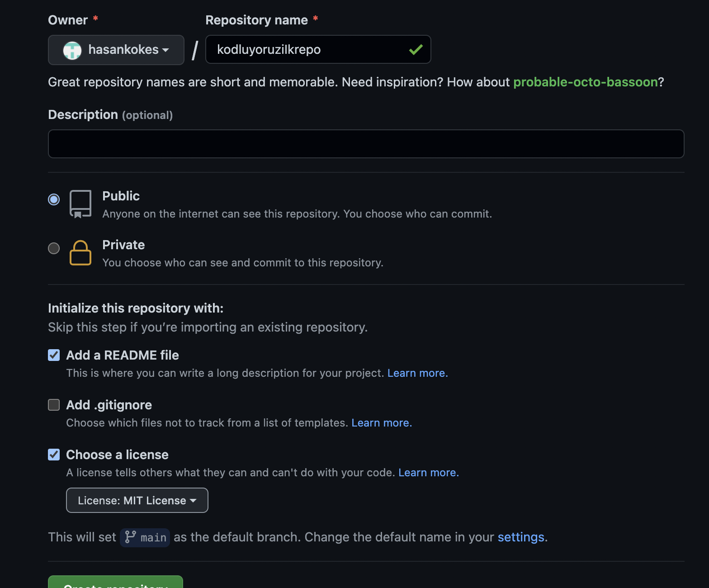
Task: Use the probable-octo-bassoon name suggestion
Action: tap(586, 82)
